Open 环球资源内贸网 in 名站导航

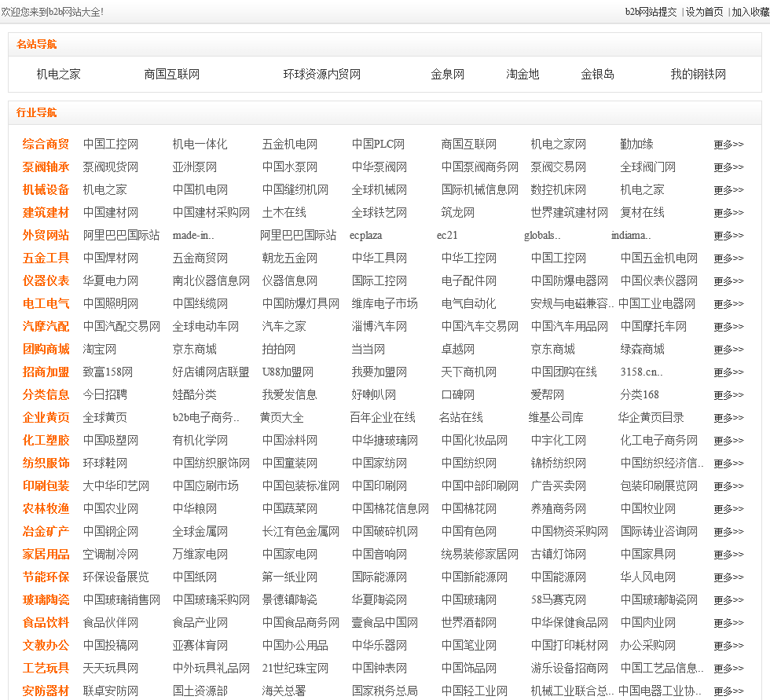click(x=321, y=74)
